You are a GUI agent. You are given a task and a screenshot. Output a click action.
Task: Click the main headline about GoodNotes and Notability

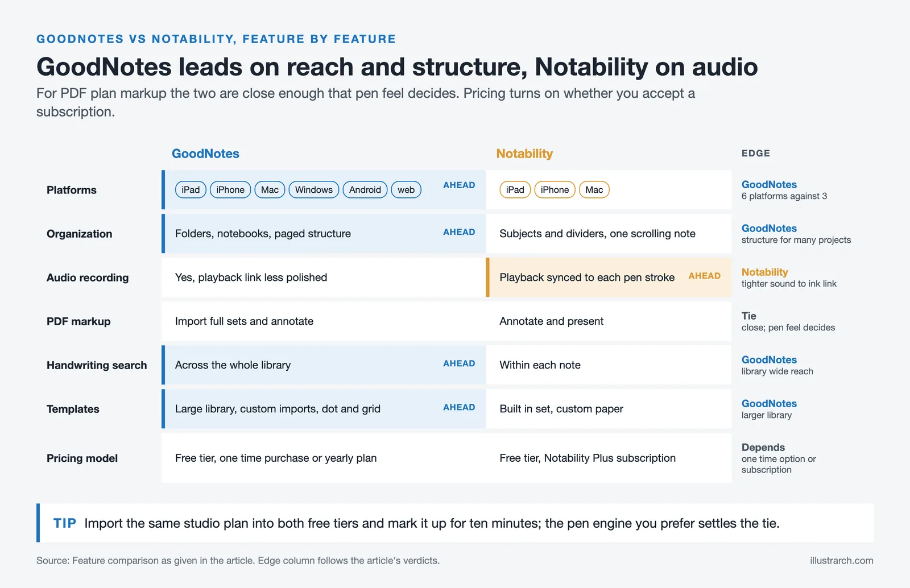coord(397,67)
